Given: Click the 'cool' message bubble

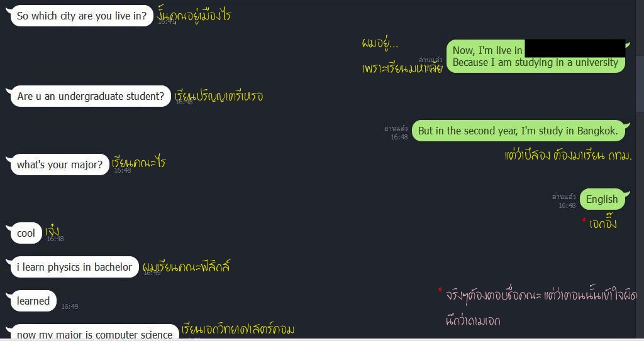Looking at the screenshot, I should pyautogui.click(x=26, y=233).
